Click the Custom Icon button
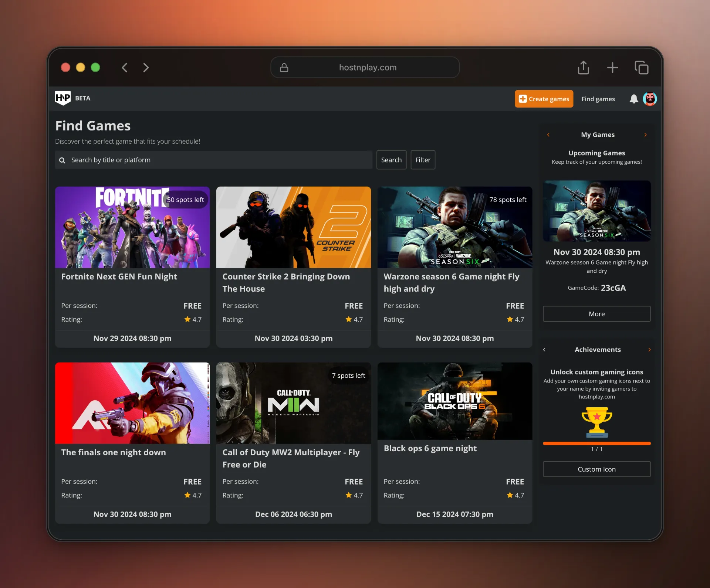 597,469
